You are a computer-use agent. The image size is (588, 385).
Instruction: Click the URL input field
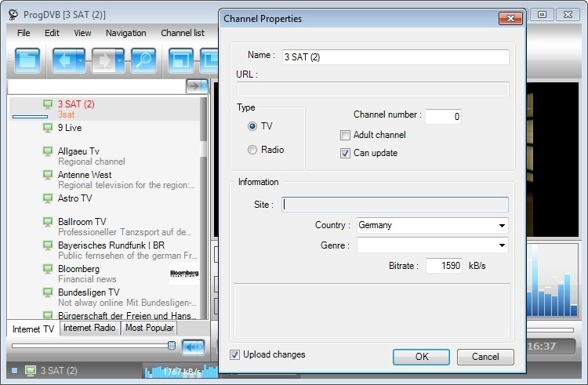coord(372,89)
